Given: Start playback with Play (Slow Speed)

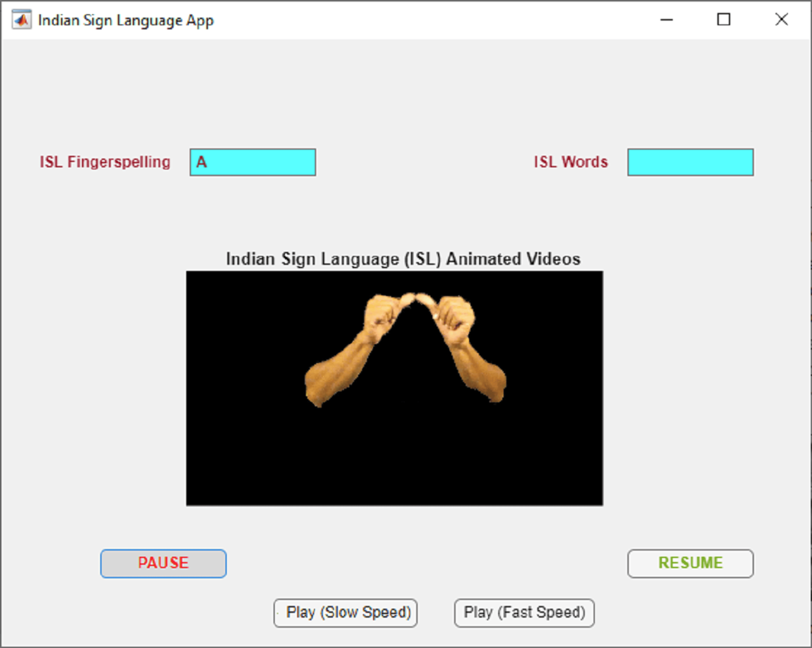Looking at the screenshot, I should tap(345, 613).
